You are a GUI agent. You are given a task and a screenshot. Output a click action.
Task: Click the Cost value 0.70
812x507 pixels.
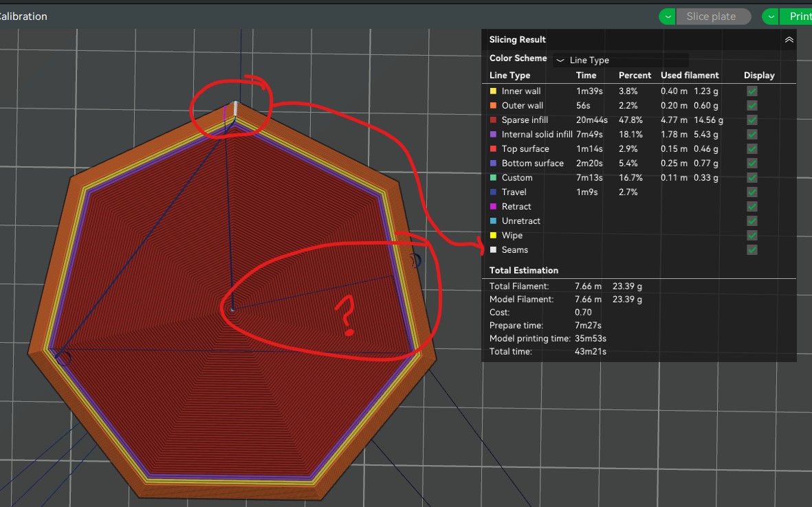pos(583,313)
